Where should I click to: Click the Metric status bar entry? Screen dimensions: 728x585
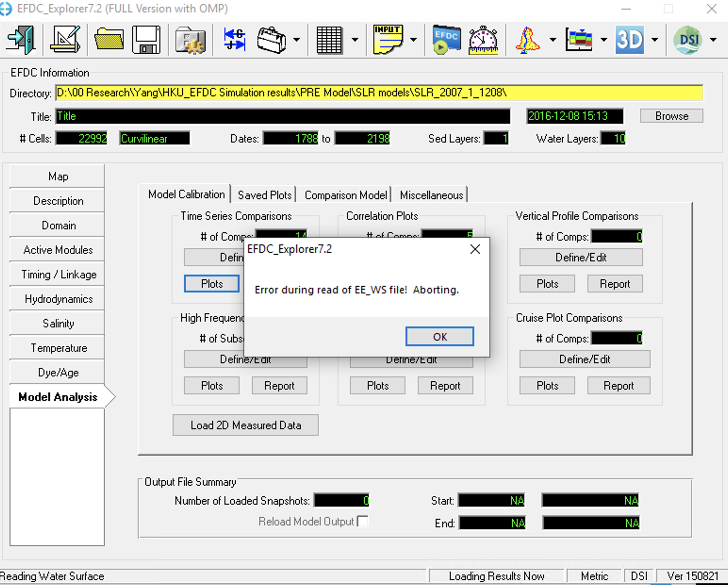point(595,576)
